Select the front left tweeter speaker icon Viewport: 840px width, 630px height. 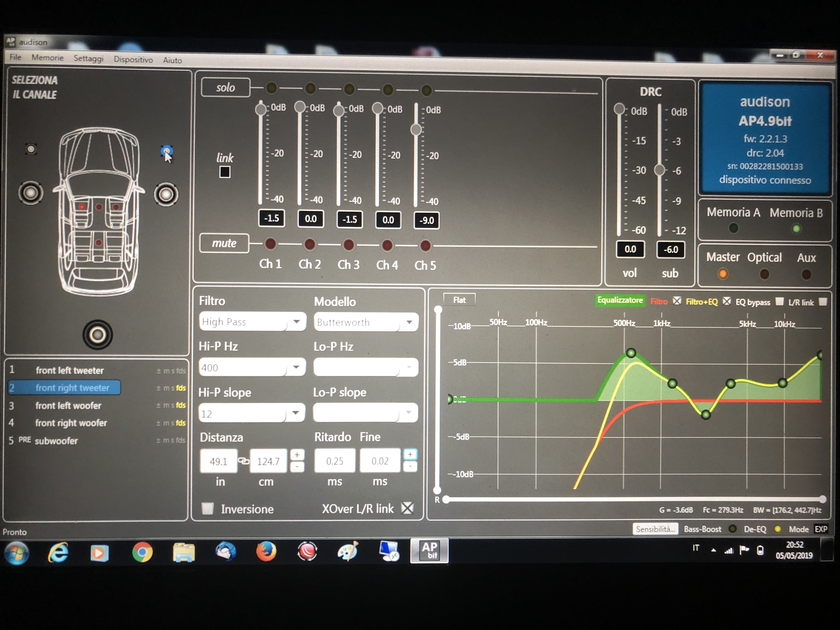click(x=31, y=149)
